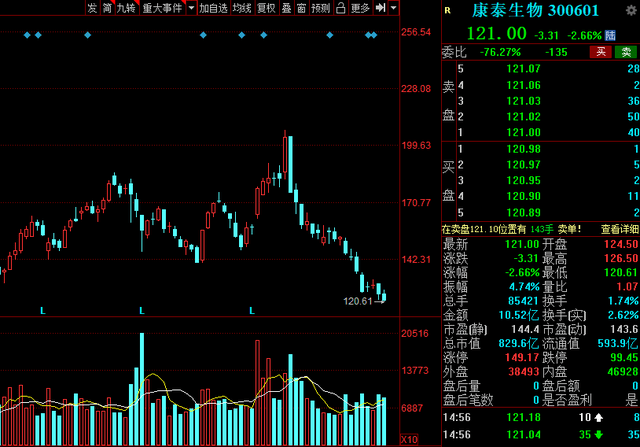Open dropdown arrow at toolbar's right end
The width and height of the screenshot is (640, 447).
tap(393, 8)
